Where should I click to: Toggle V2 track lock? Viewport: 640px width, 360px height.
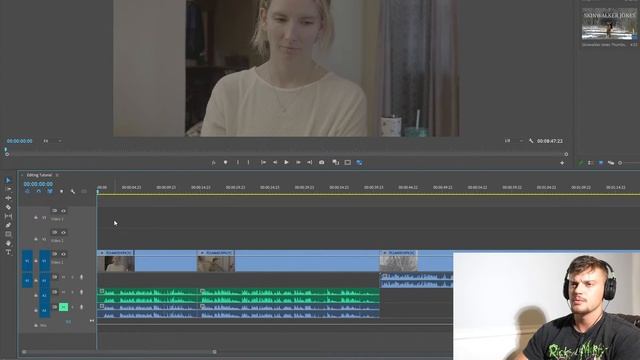pos(36,239)
